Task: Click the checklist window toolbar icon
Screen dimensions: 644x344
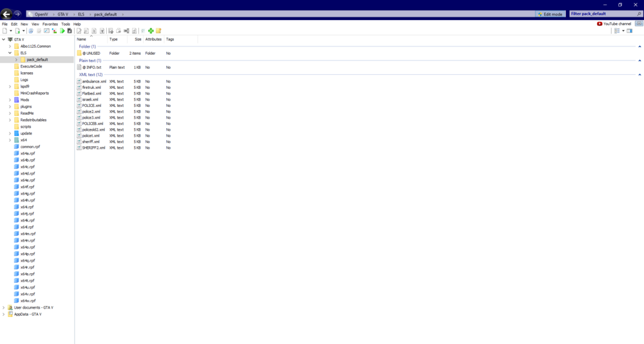Action: point(46,31)
